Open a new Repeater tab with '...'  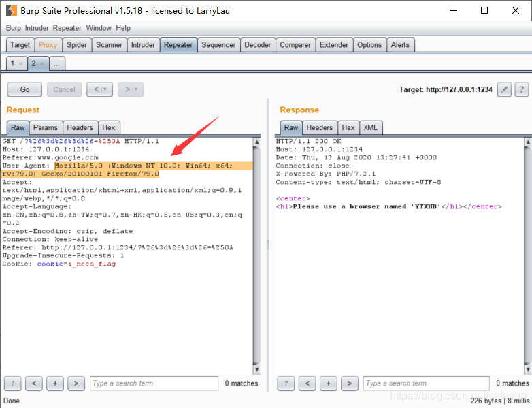57,63
